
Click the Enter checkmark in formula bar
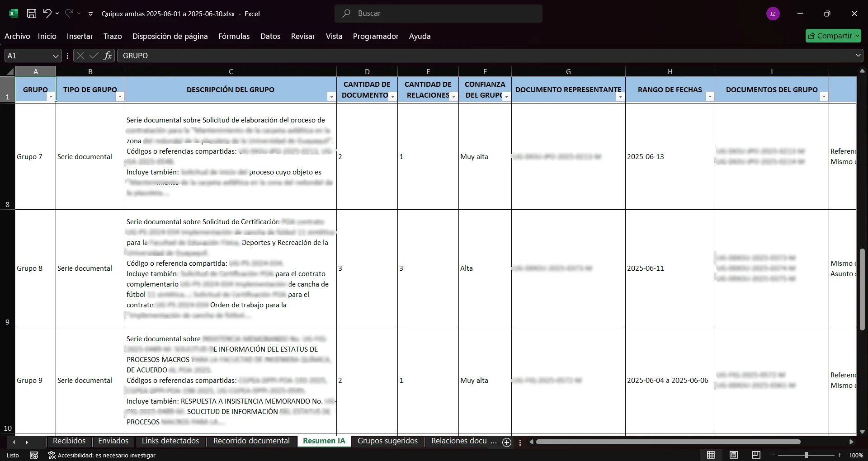pyautogui.click(x=94, y=56)
